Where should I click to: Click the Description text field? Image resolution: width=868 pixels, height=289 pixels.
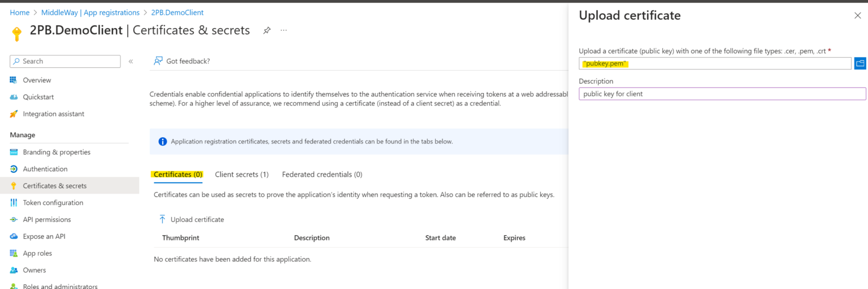722,94
